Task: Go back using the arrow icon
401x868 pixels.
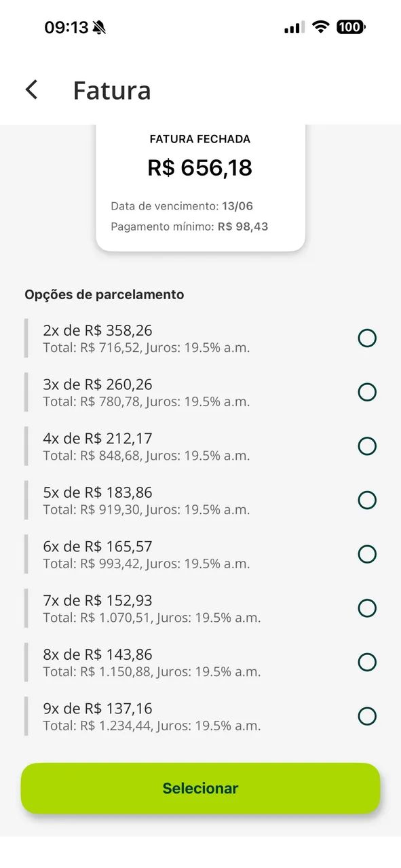Action: (x=31, y=90)
